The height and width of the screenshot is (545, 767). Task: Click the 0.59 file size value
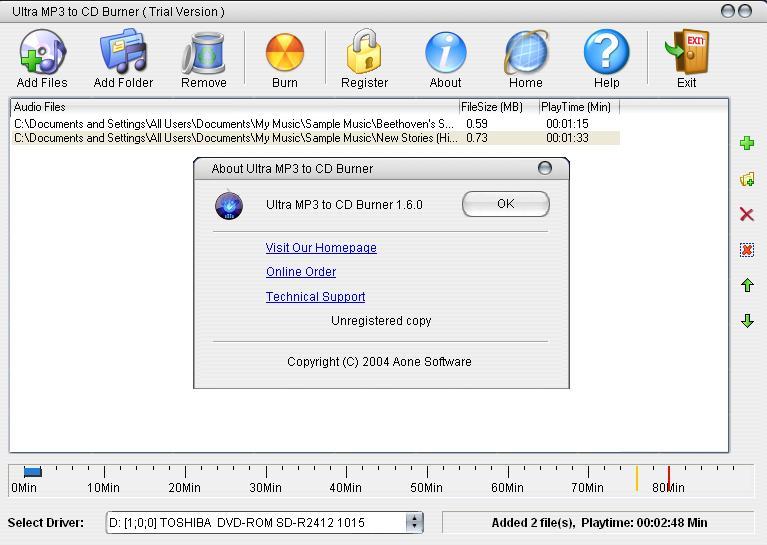click(476, 124)
